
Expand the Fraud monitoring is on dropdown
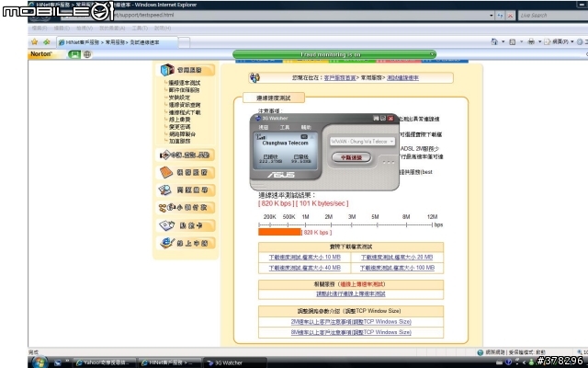pyautogui.click(x=432, y=54)
